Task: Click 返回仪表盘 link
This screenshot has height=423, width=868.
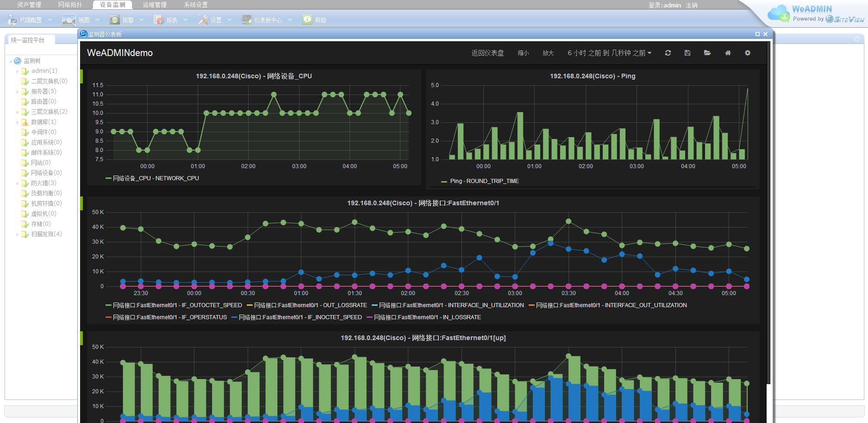Action: (487, 53)
